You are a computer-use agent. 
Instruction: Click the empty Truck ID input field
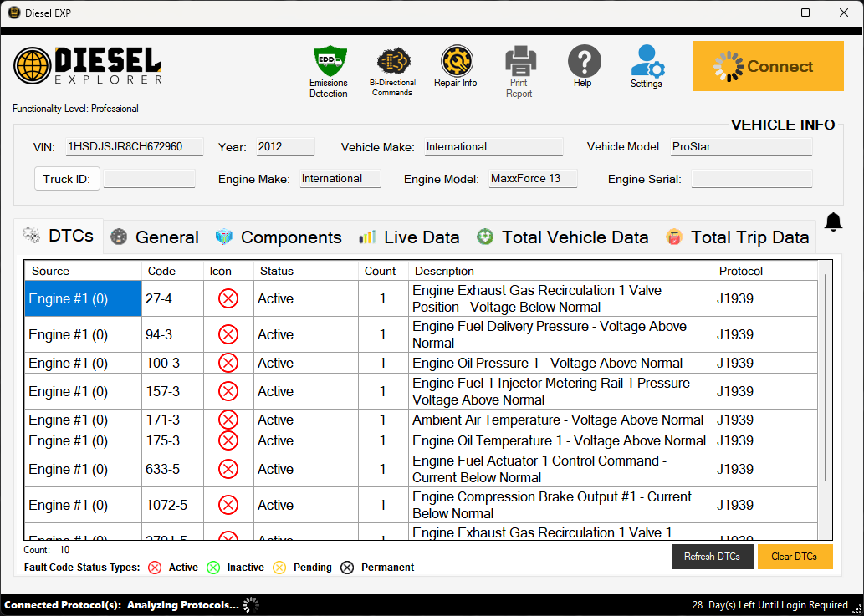[150, 179]
